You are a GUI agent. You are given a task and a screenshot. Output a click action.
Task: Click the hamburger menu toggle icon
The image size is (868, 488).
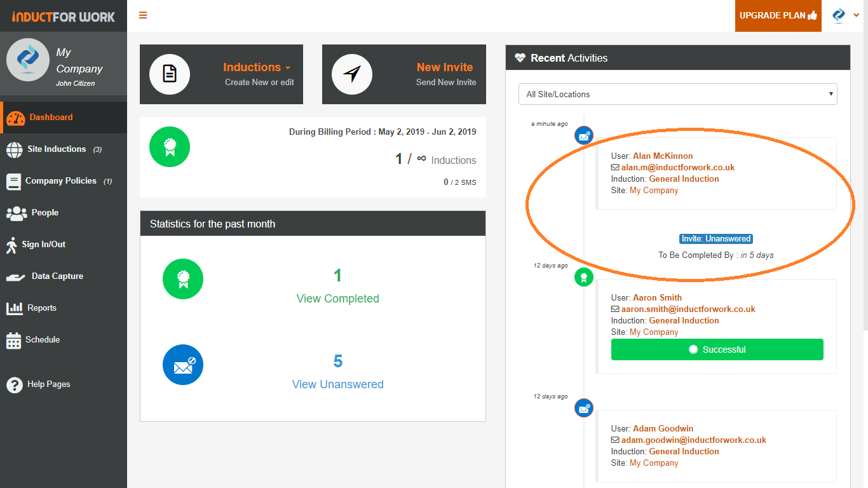[143, 15]
